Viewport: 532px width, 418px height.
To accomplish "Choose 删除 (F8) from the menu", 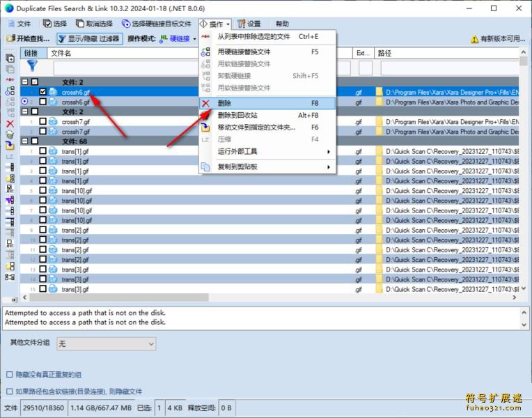I will pos(267,103).
